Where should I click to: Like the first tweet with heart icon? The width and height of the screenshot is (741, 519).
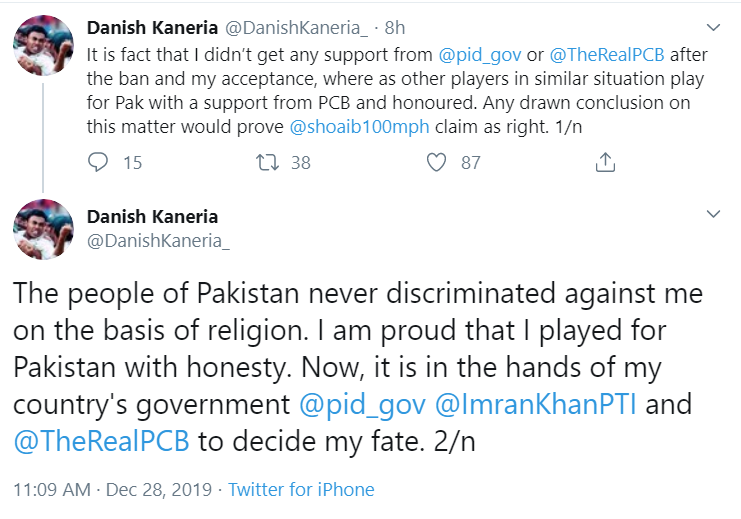click(x=436, y=162)
